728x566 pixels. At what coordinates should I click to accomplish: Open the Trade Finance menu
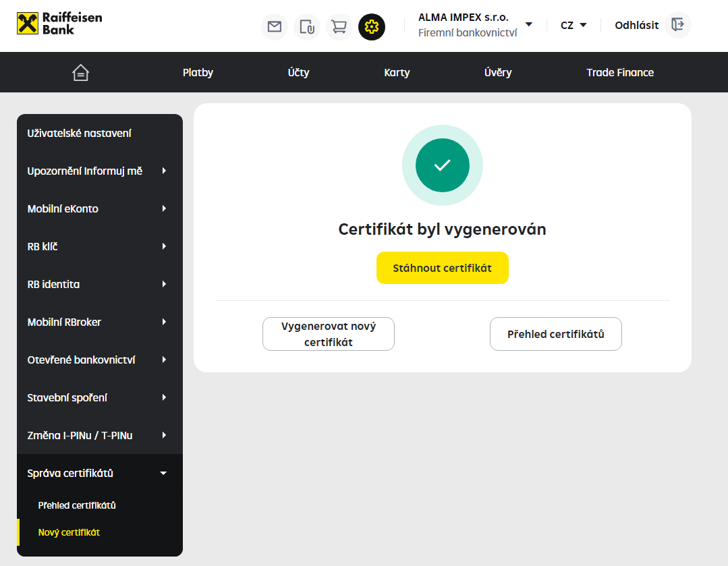click(x=620, y=72)
